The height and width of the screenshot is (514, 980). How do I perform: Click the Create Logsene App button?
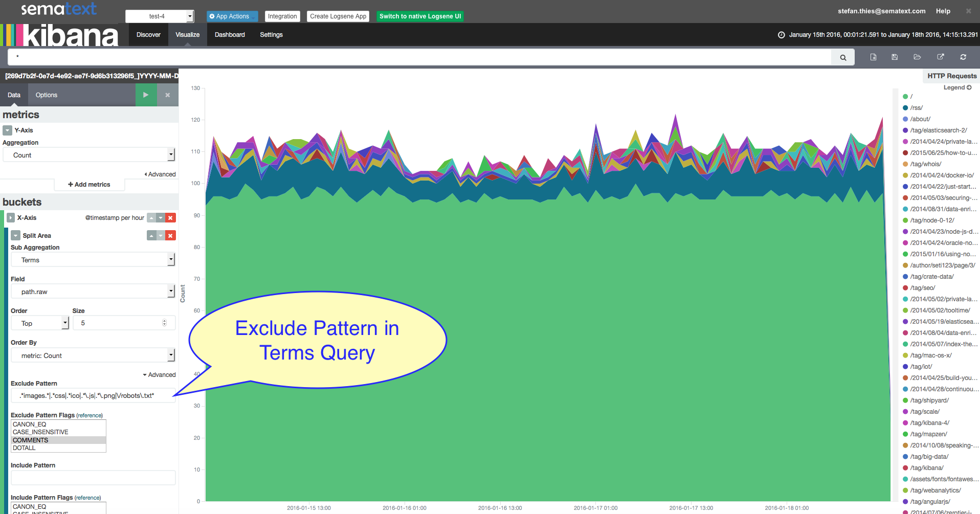pos(338,16)
